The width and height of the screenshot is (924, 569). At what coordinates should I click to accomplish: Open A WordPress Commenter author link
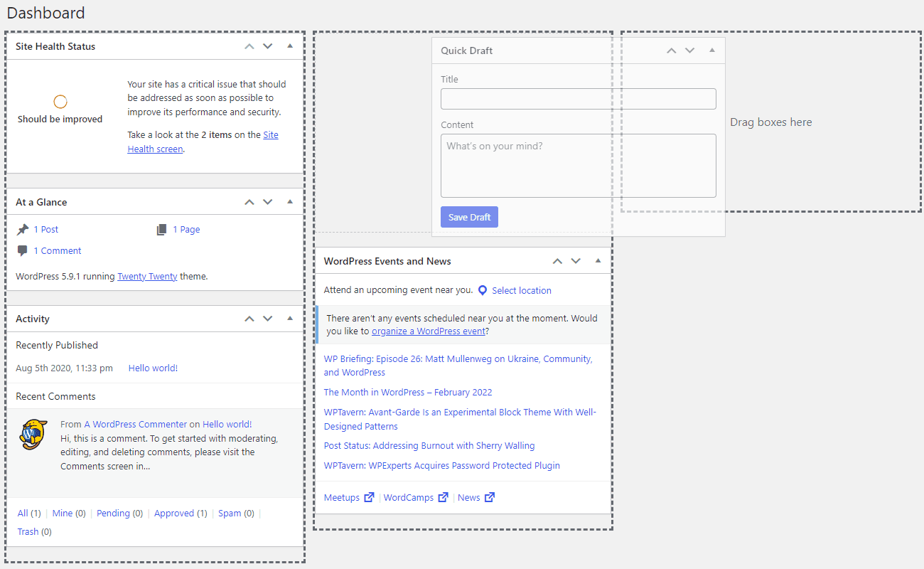[136, 424]
